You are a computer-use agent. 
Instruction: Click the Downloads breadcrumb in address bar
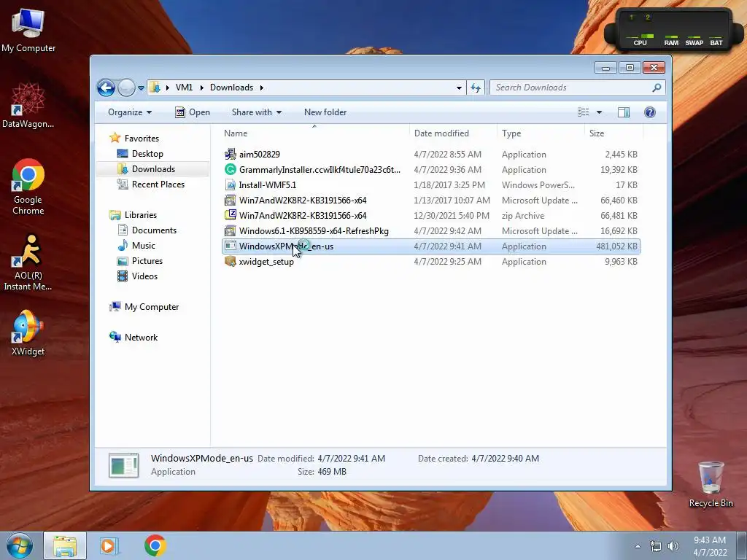[231, 87]
